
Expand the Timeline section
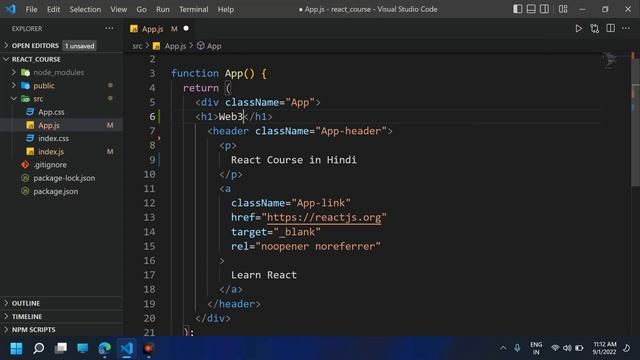click(x=27, y=316)
